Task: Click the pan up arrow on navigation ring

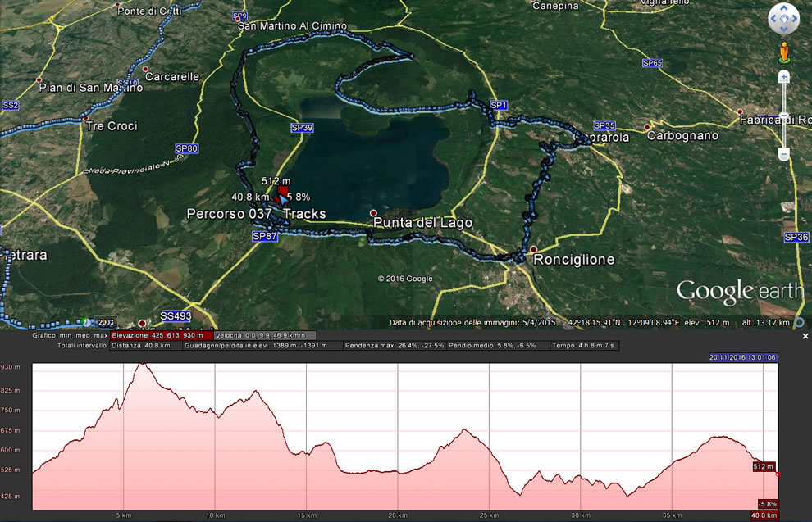Action: (x=784, y=8)
